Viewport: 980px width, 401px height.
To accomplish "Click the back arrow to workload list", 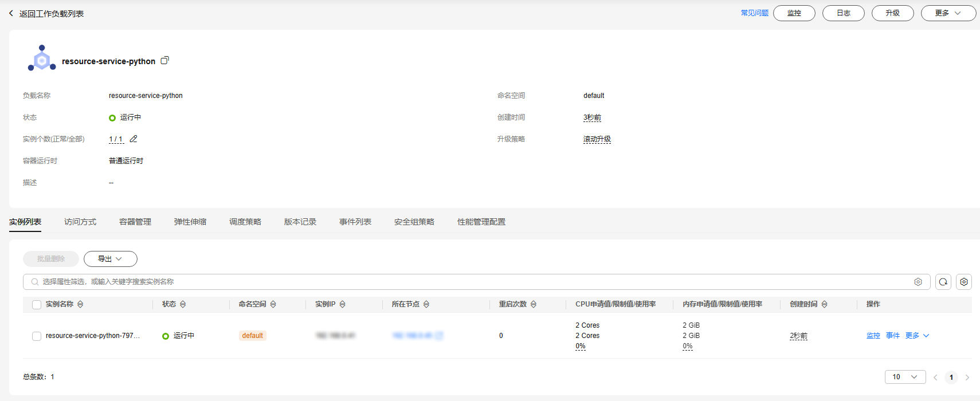I will 11,13.
